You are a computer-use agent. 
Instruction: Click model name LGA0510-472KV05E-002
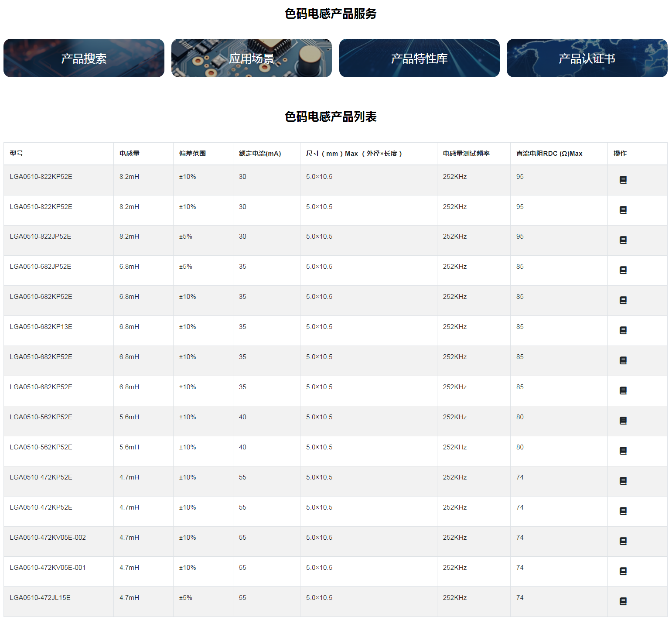[x=48, y=538]
